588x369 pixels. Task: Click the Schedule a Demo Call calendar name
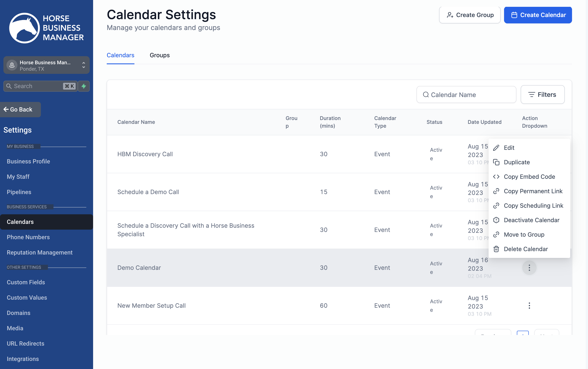(x=148, y=192)
